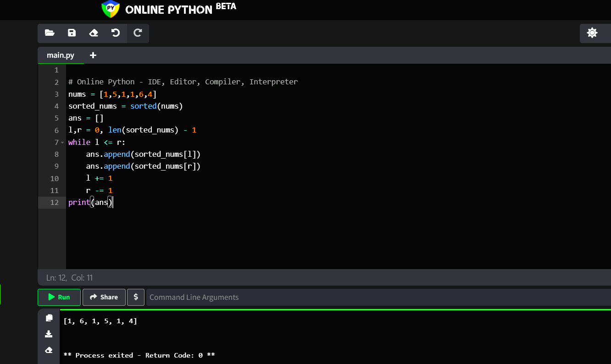Open the ONLINE PYTHON BETA title link
The height and width of the screenshot is (364, 611).
pyautogui.click(x=181, y=9)
